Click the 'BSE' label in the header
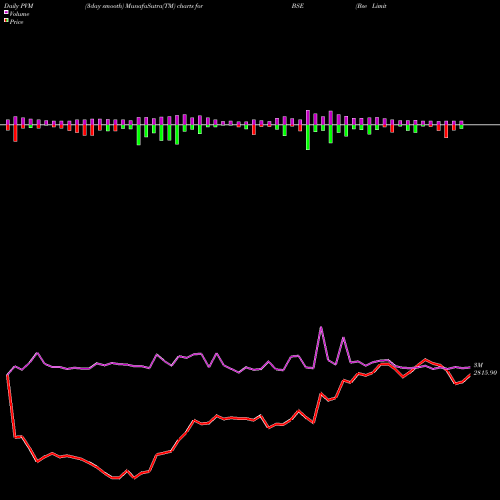 tap(298, 6)
